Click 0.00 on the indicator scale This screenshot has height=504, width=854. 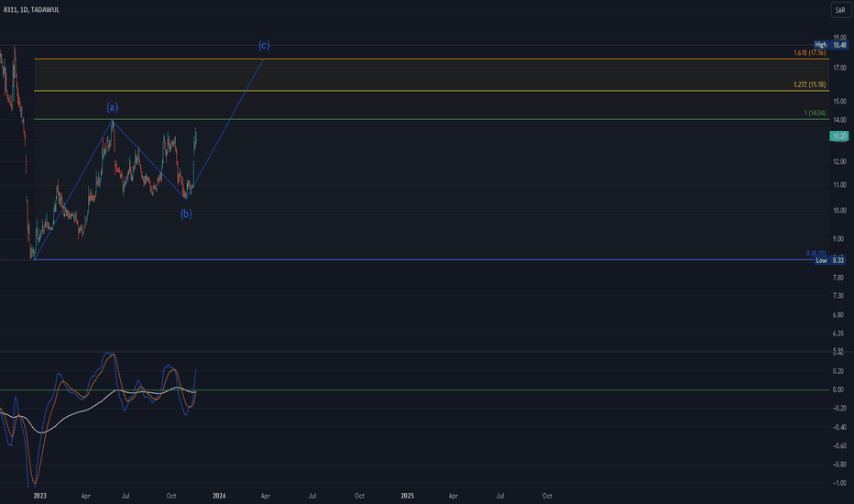pyautogui.click(x=838, y=389)
